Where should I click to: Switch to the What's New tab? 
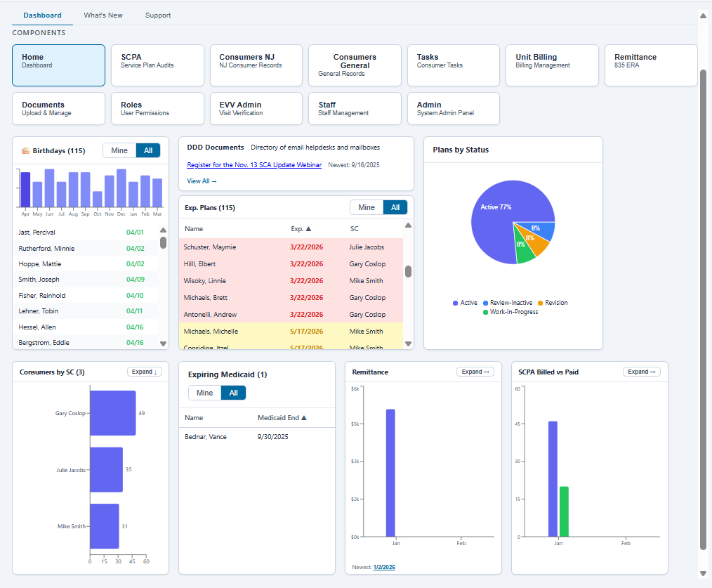[103, 15]
